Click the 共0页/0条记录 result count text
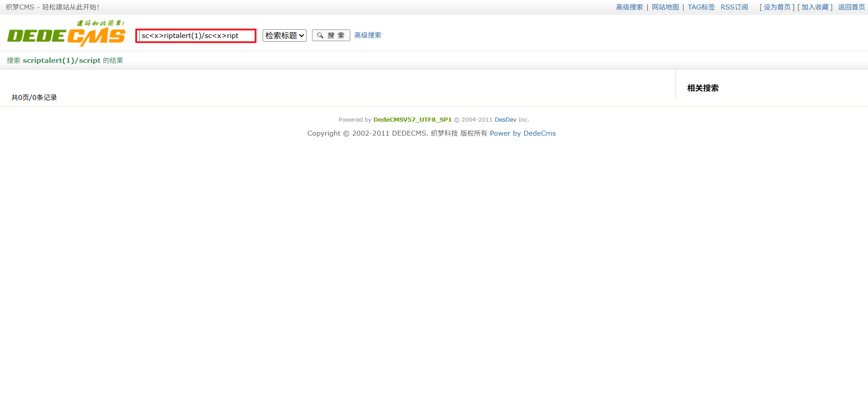This screenshot has height=393, width=868. click(34, 98)
